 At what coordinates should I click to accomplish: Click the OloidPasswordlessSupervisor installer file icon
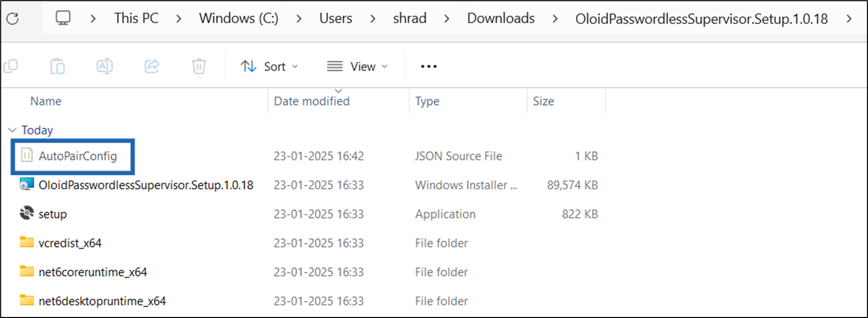click(x=27, y=185)
